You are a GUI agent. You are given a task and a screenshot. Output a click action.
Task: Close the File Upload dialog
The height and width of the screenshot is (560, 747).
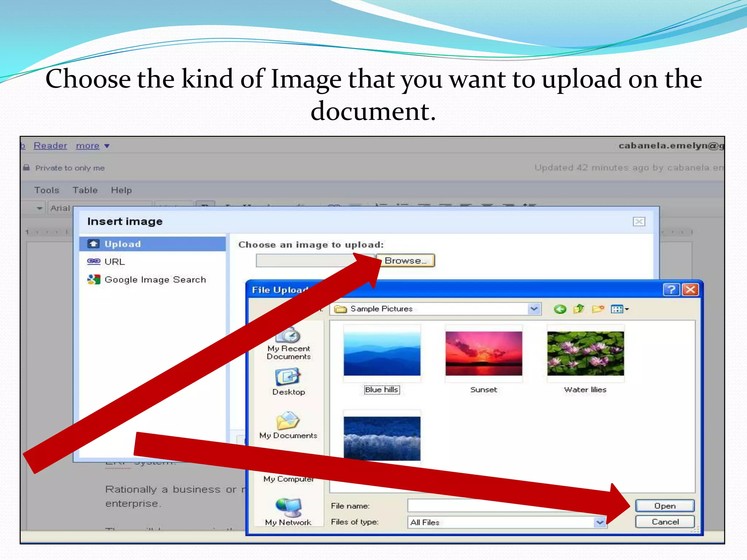690,290
